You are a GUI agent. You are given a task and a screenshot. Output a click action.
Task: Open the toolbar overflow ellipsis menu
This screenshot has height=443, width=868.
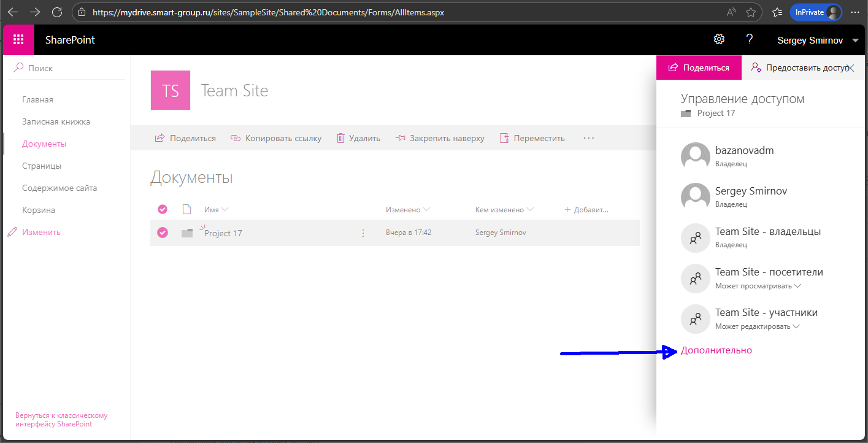(589, 138)
